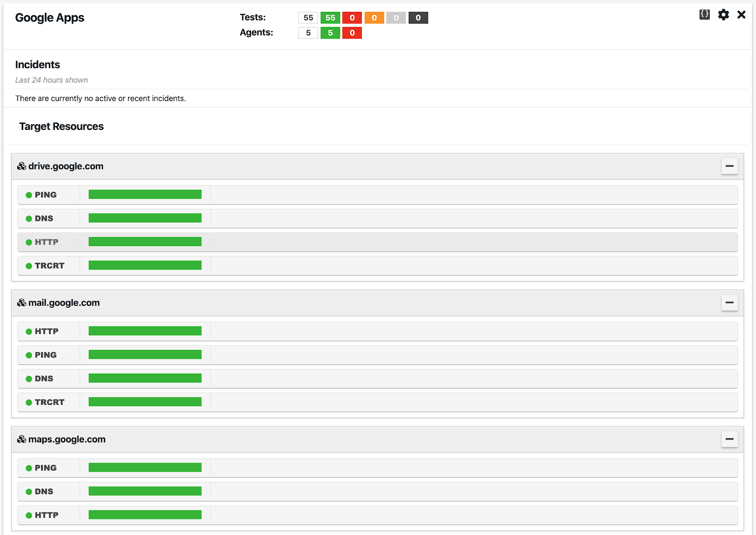Open the settings gear icon
The image size is (756, 535).
pyautogui.click(x=723, y=15)
